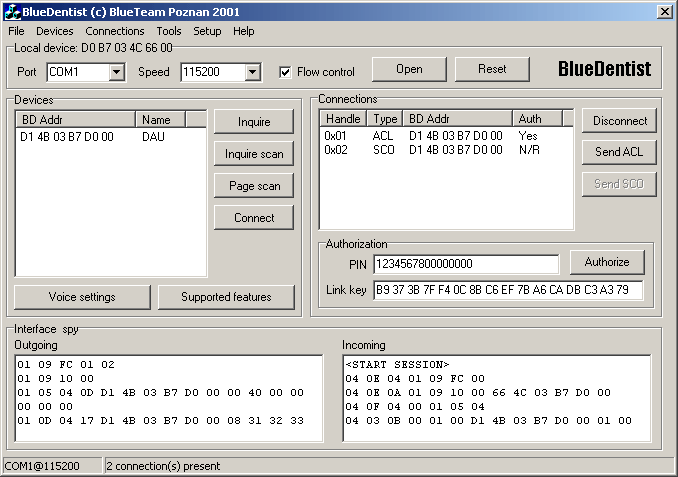
Task: Click incoming line starting 04 03 0B 00
Action: (x=489, y=420)
